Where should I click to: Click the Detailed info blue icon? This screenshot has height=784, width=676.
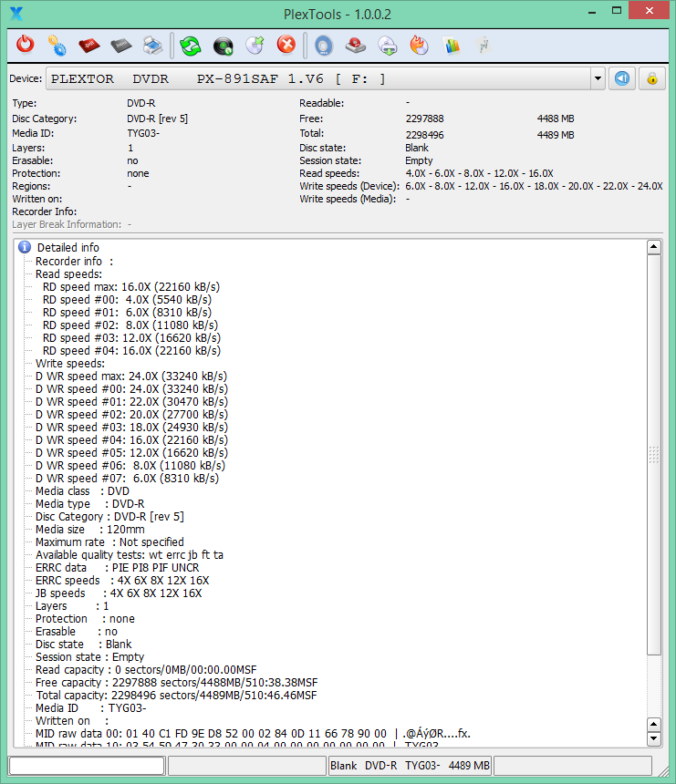click(24, 247)
